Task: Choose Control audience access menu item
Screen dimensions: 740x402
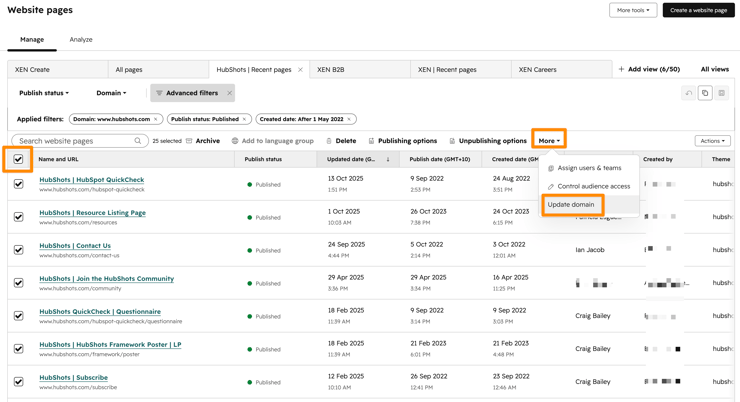Action: pos(589,186)
